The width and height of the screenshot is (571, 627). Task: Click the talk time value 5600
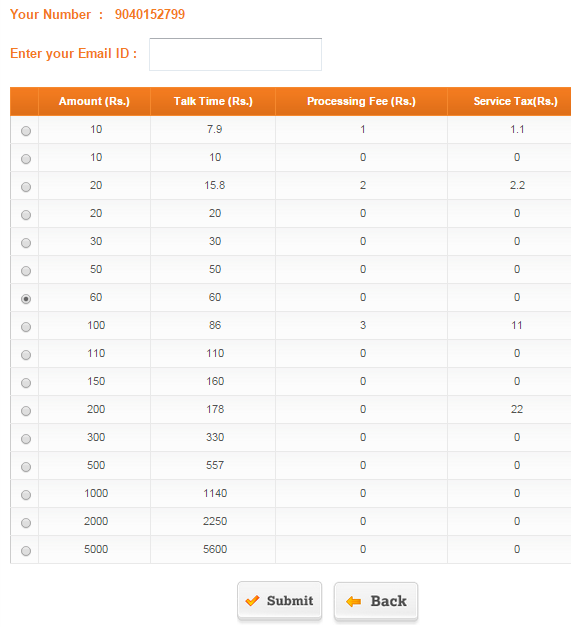click(215, 549)
